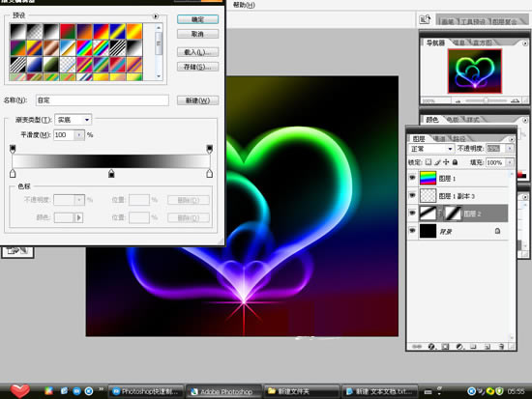Screen dimensions: 532x399
Task: Select the rainbow spectrum gradient preset
Action: pyautogui.click(x=84, y=48)
